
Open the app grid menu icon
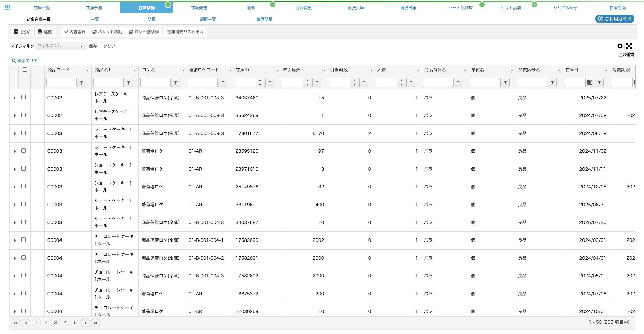click(8, 8)
